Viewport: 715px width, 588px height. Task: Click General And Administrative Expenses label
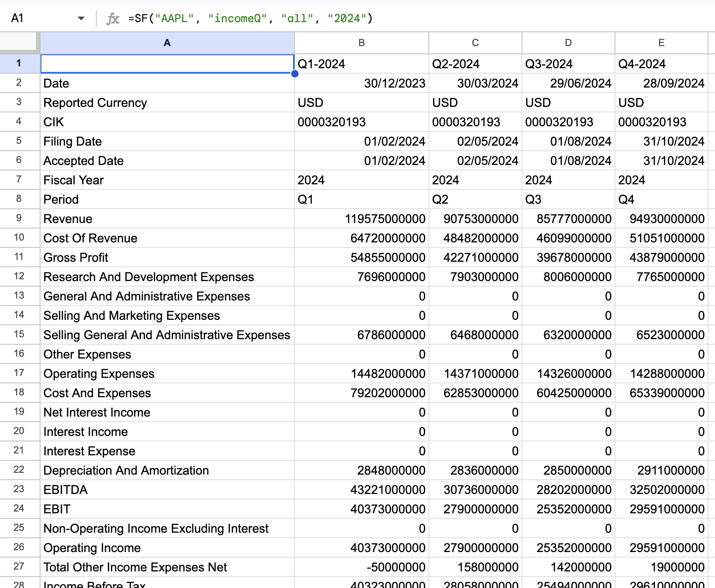coord(167,296)
